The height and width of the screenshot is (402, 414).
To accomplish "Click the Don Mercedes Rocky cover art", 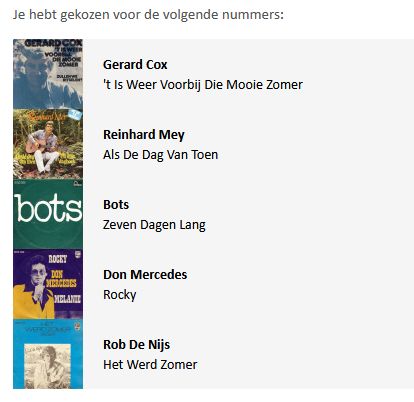I will point(48,284).
